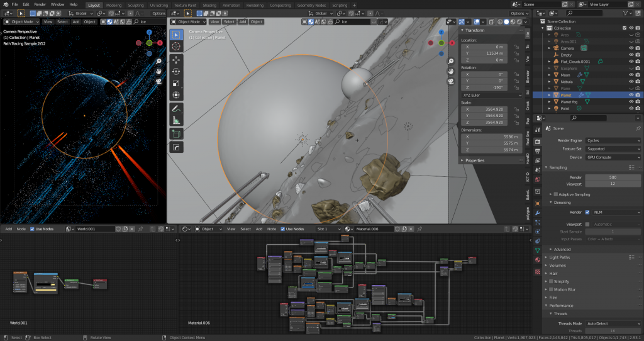Click the pan hand icon in center viewport
644x341 pixels.
click(x=450, y=72)
